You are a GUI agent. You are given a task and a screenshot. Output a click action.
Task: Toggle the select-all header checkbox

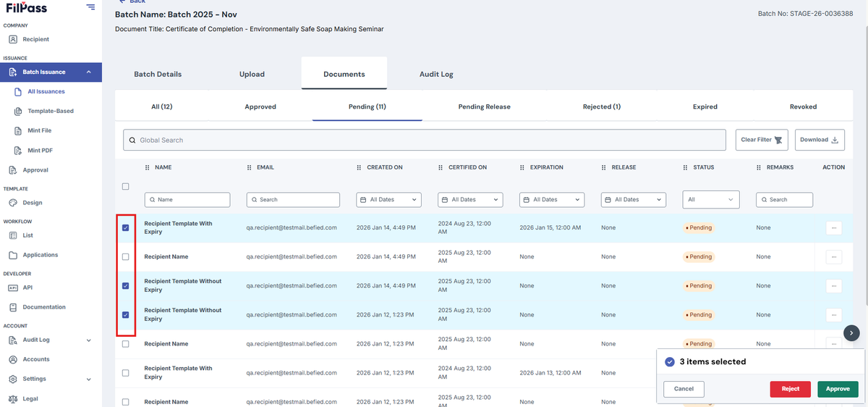[x=126, y=186]
